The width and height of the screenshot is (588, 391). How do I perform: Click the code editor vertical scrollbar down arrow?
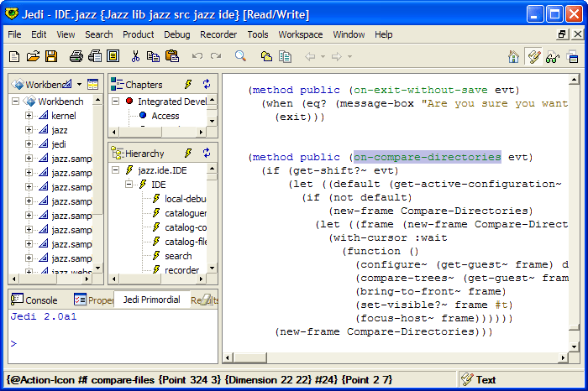point(574,347)
